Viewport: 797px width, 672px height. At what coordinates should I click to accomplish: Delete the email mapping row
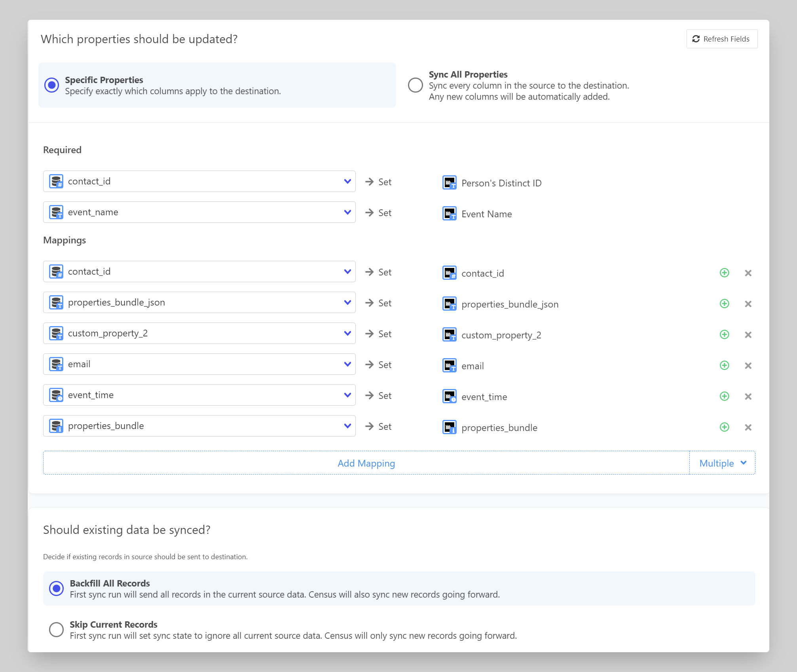(x=748, y=366)
